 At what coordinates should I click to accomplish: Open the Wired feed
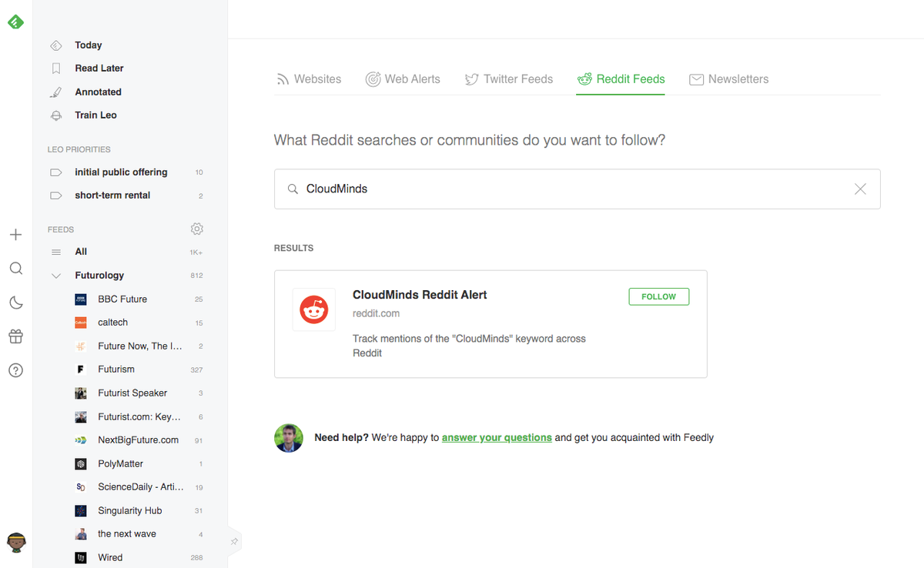[x=110, y=556]
